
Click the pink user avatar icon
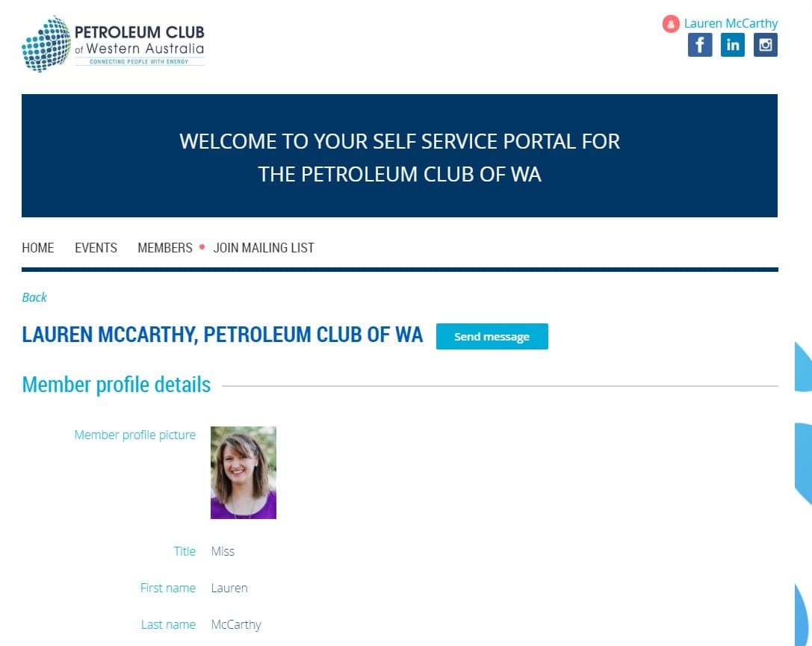[x=671, y=24]
